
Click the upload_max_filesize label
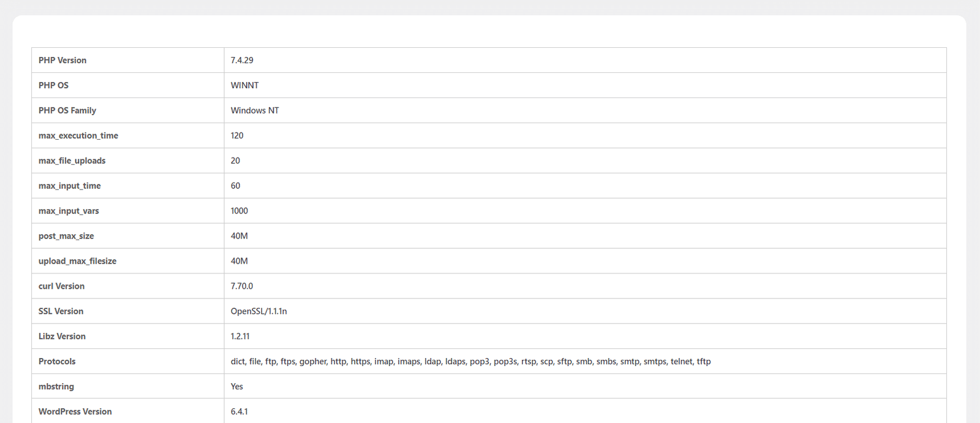click(77, 261)
